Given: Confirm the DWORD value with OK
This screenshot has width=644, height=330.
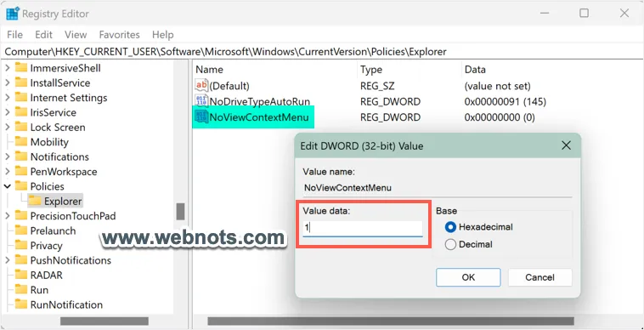Looking at the screenshot, I should tap(468, 277).
